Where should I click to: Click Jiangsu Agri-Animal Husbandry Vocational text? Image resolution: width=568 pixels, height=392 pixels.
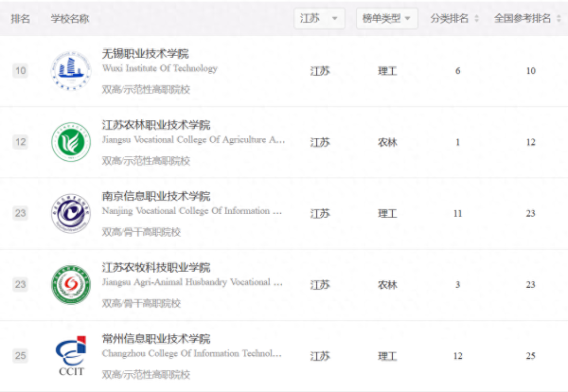(192, 282)
